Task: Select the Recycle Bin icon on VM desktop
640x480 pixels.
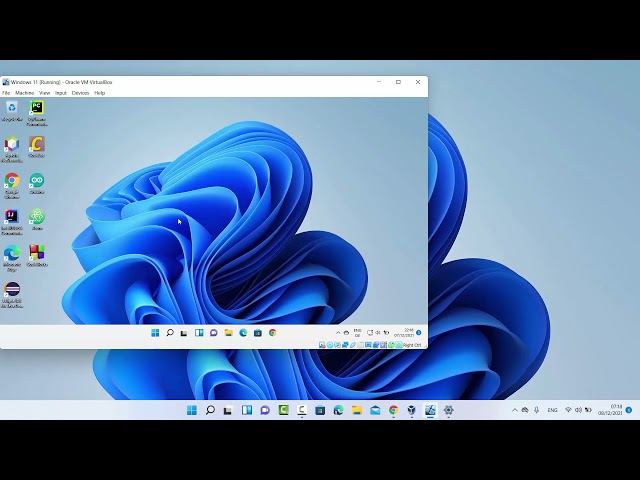Action: coord(12,111)
